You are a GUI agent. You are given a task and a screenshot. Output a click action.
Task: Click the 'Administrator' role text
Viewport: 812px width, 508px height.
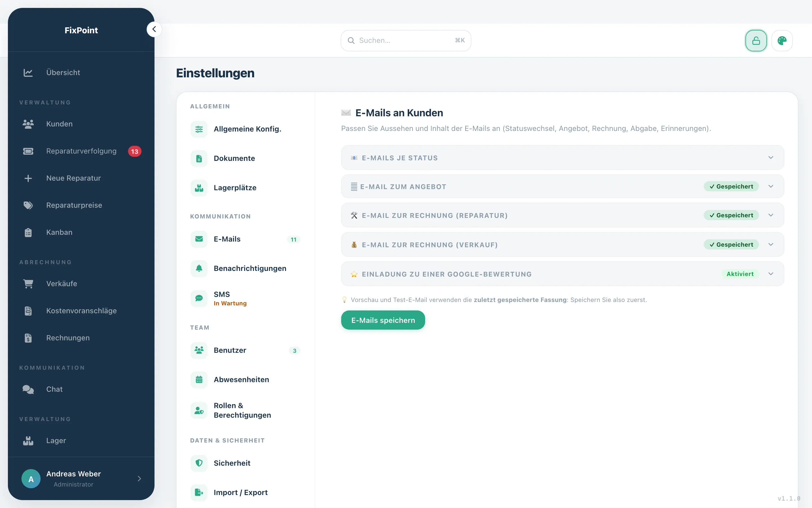pos(74,485)
